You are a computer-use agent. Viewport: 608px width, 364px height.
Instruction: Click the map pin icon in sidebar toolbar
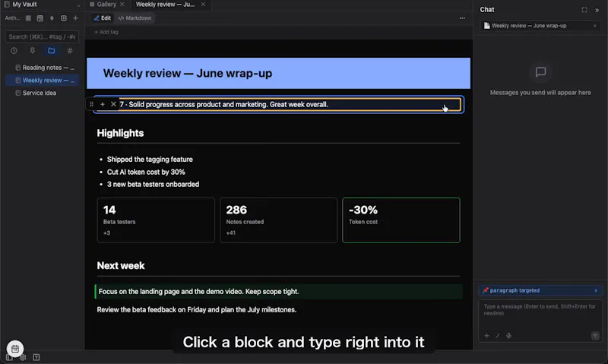click(x=52, y=17)
